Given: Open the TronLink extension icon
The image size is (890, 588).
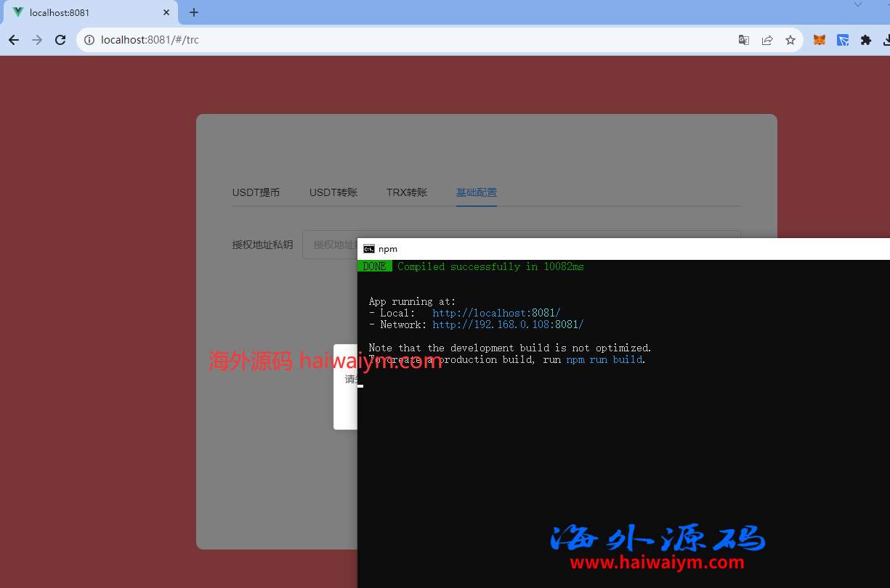Looking at the screenshot, I should (843, 40).
